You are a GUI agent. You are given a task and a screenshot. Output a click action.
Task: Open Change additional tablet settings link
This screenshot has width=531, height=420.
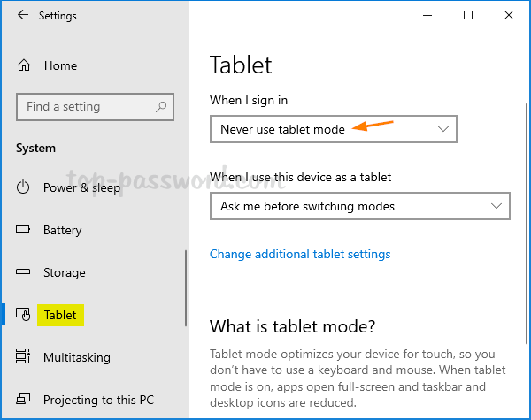point(300,254)
